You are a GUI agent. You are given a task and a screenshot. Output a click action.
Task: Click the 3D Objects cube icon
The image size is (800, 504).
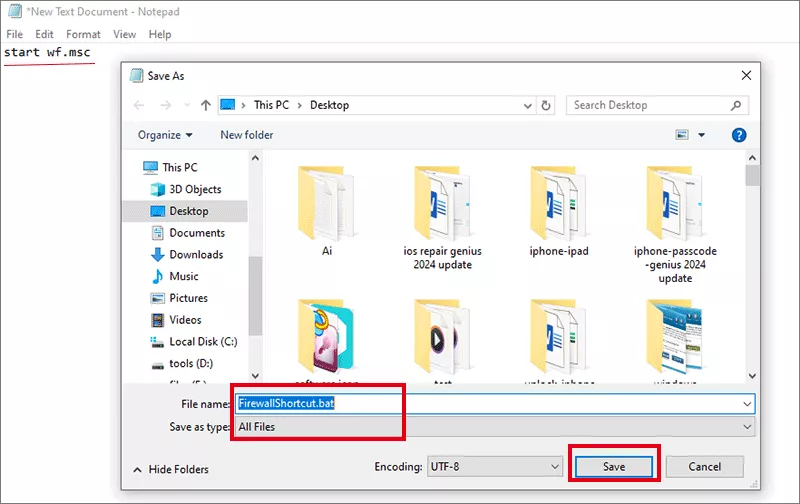(158, 189)
